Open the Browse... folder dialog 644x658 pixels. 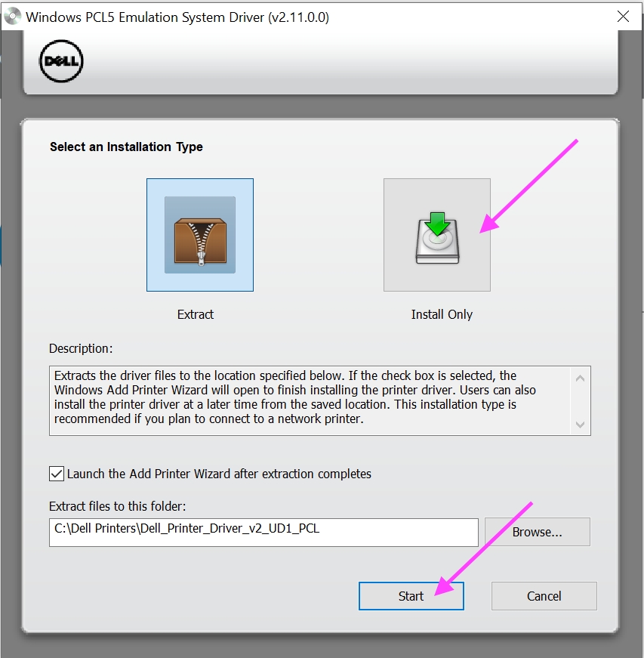[537, 532]
